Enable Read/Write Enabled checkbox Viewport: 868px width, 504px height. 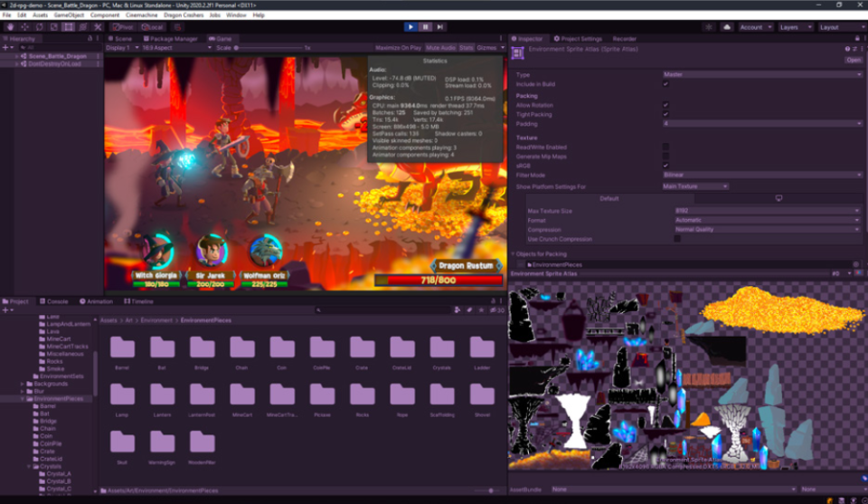coord(666,147)
